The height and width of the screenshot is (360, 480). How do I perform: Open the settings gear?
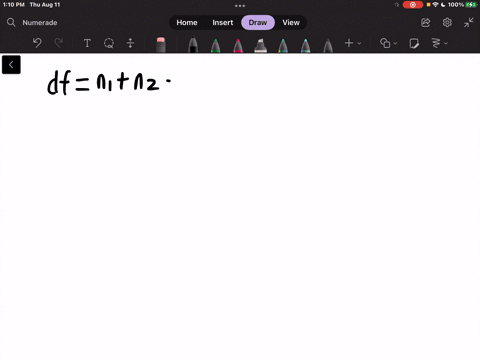pos(447,22)
